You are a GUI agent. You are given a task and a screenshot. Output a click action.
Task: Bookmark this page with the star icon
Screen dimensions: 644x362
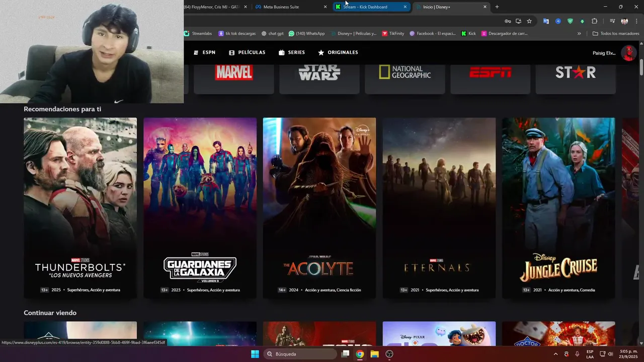click(x=529, y=21)
